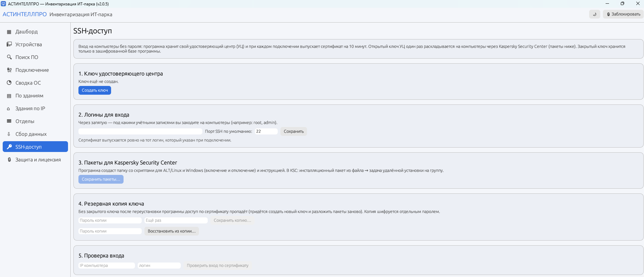Click the АСТИНТЕЛЛПРО brand title
This screenshot has width=644, height=277.
tap(25, 14)
